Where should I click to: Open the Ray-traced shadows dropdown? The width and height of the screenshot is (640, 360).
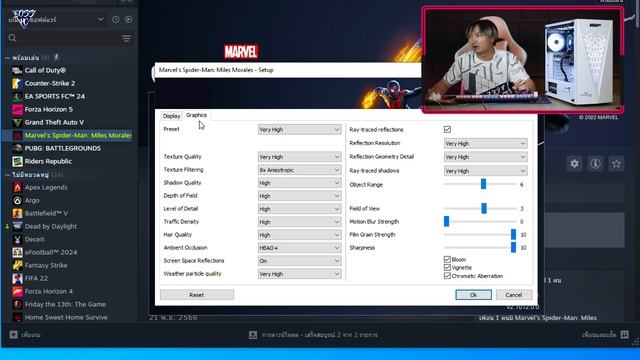tap(485, 171)
